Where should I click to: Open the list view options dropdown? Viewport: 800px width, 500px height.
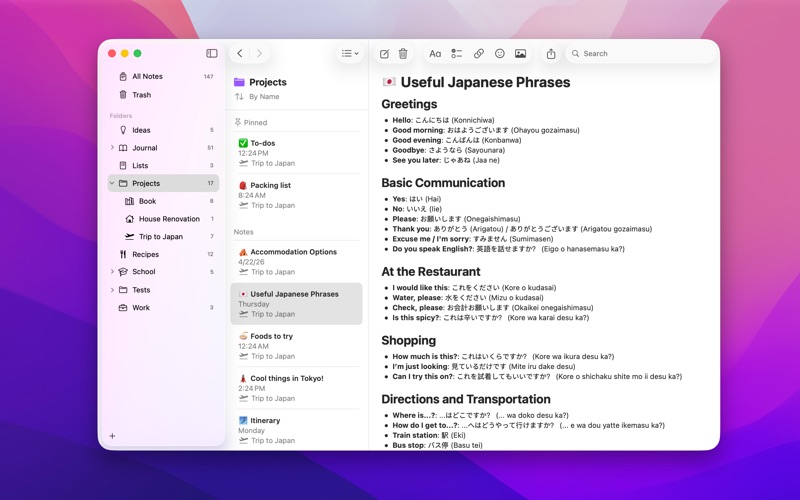pyautogui.click(x=350, y=54)
